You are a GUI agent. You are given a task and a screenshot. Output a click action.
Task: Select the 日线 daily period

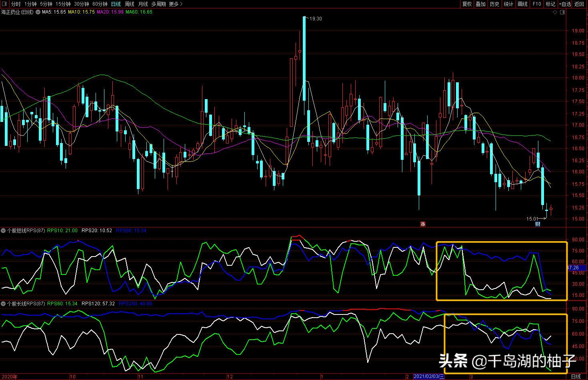tap(116, 4)
